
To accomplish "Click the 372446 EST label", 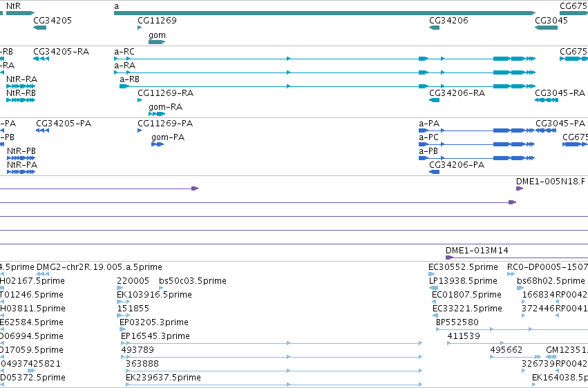I will [538, 309].
